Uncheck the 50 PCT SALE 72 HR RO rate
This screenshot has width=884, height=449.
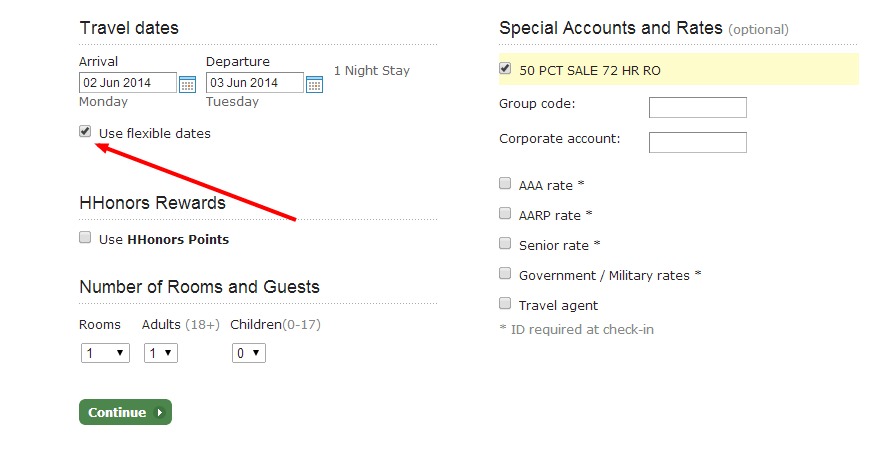505,70
